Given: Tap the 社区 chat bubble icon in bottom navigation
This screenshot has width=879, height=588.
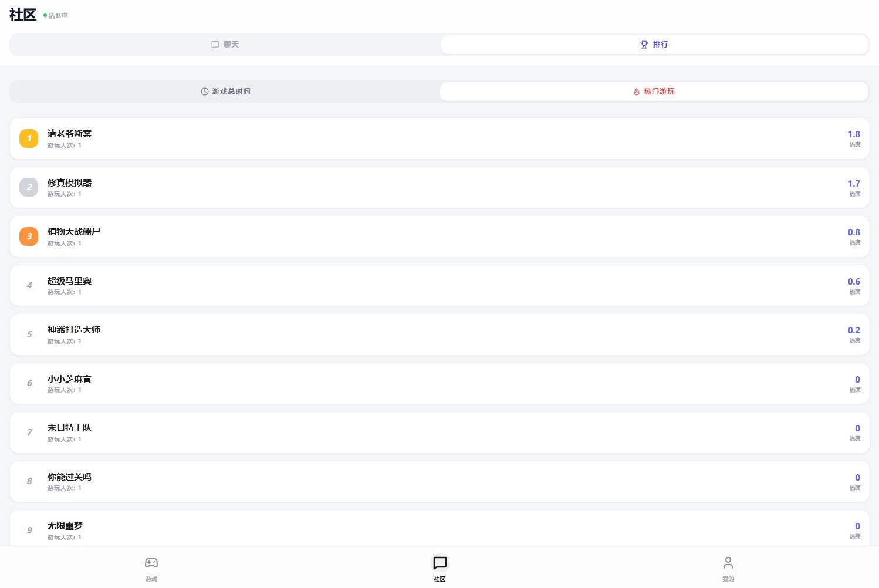Looking at the screenshot, I should [x=440, y=563].
